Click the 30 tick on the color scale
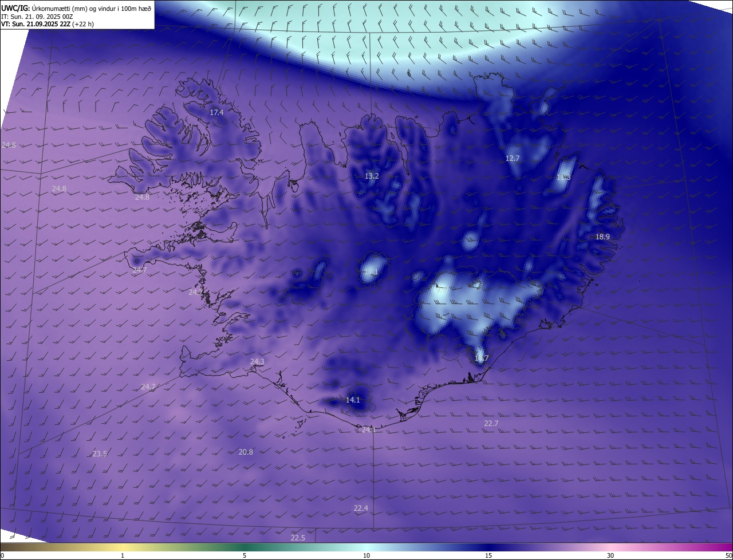This screenshot has height=560, width=733. point(610,555)
